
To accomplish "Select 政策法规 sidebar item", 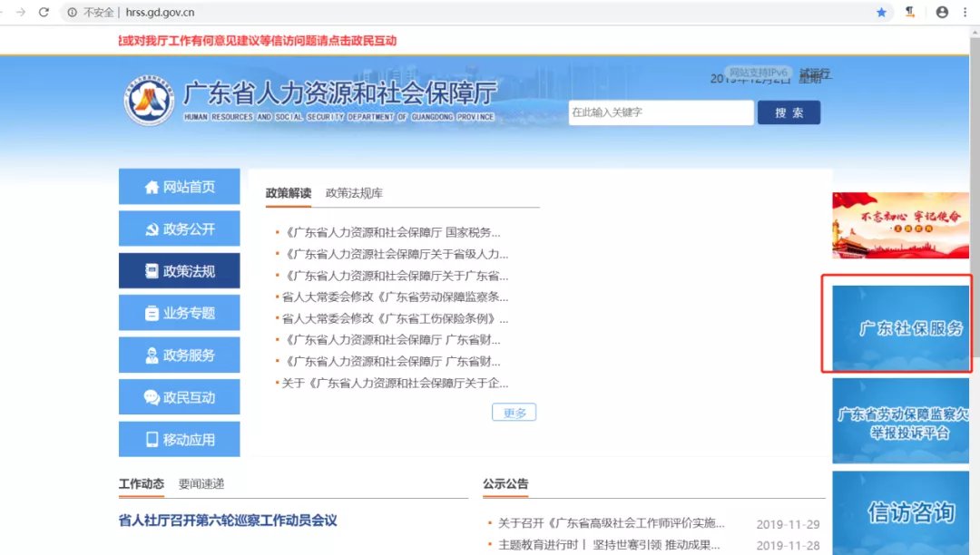I will (x=180, y=271).
